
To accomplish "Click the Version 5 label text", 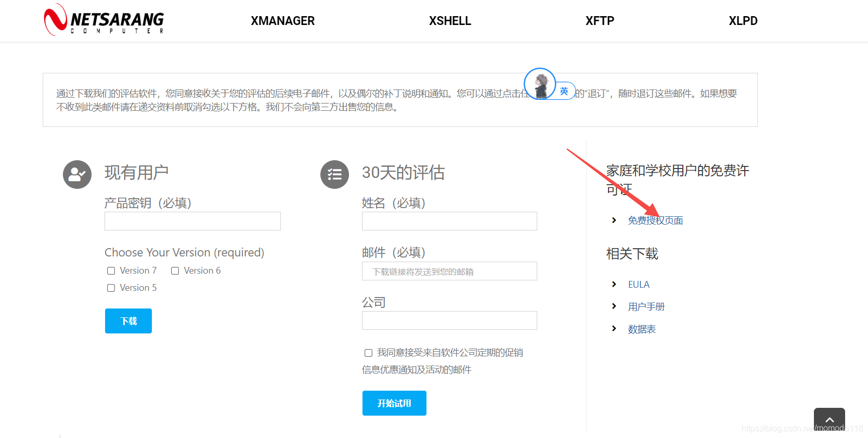I will [138, 288].
